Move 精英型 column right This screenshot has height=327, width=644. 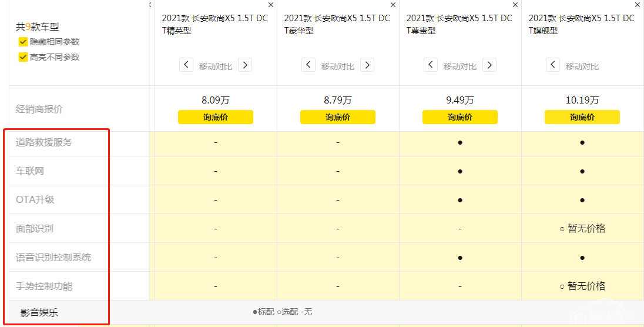pos(245,65)
